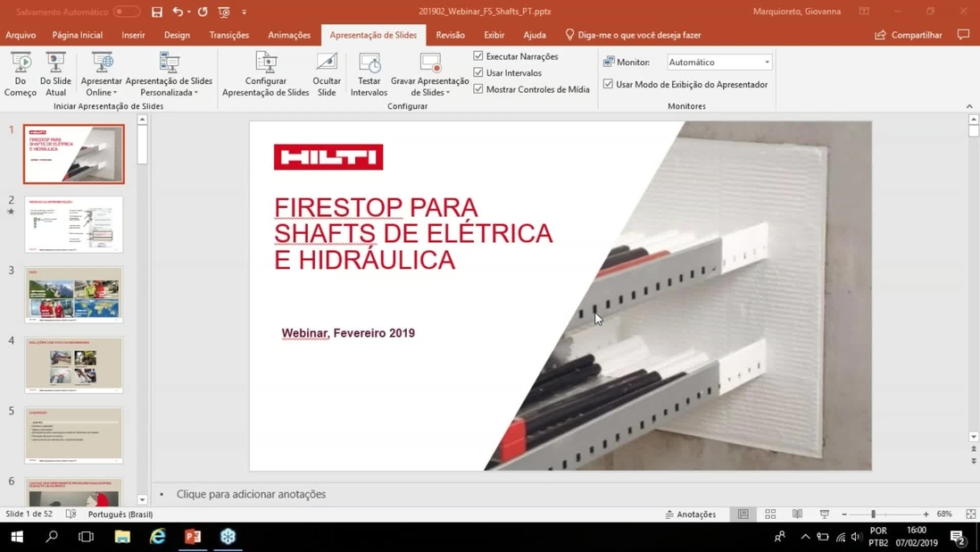Open Ribbon Display Options in title bar
This screenshot has height=552, width=980.
point(864,12)
